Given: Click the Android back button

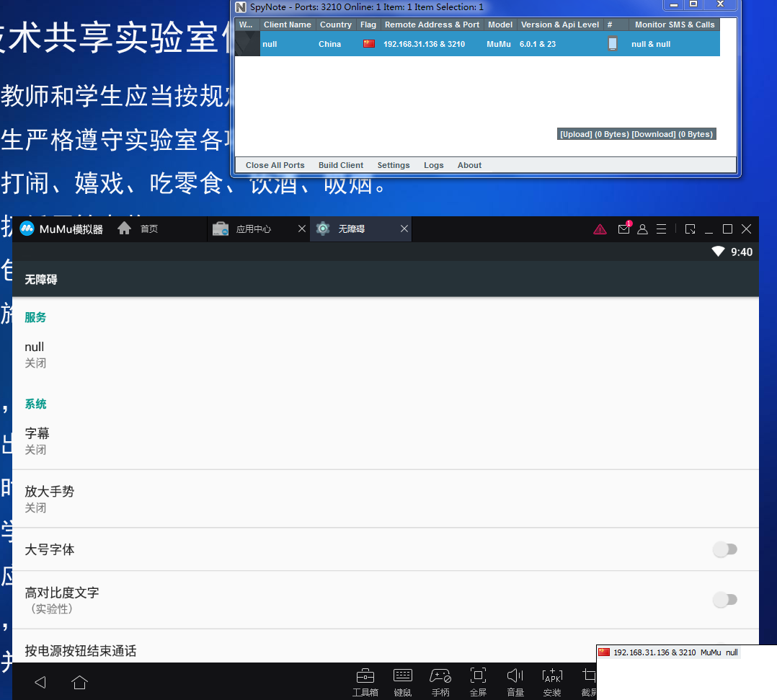Looking at the screenshot, I should tap(40, 682).
